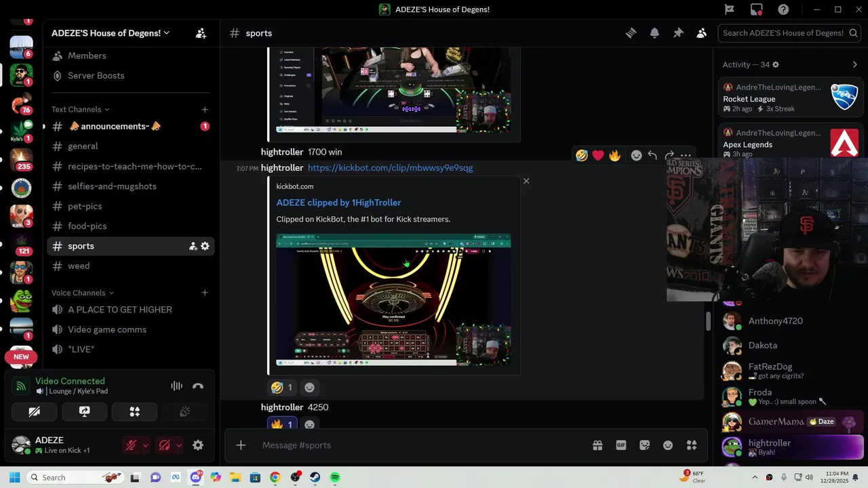Open audio output options arrow

click(179, 445)
